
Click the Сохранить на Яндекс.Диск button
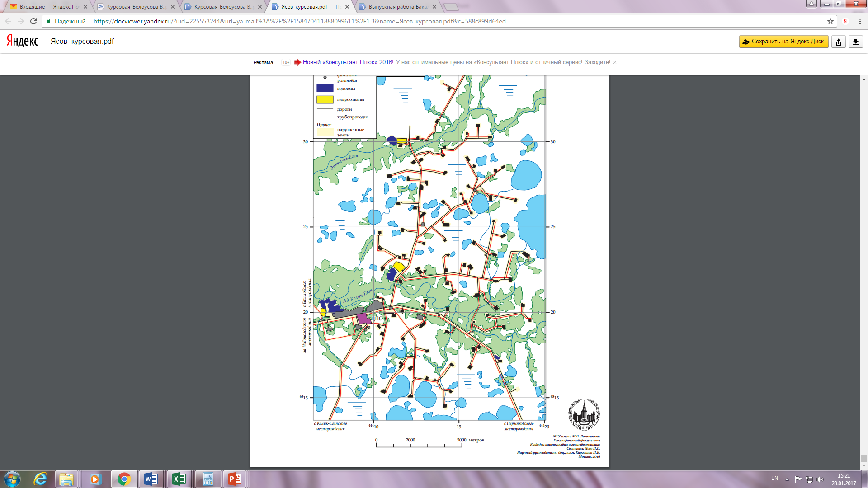[783, 42]
